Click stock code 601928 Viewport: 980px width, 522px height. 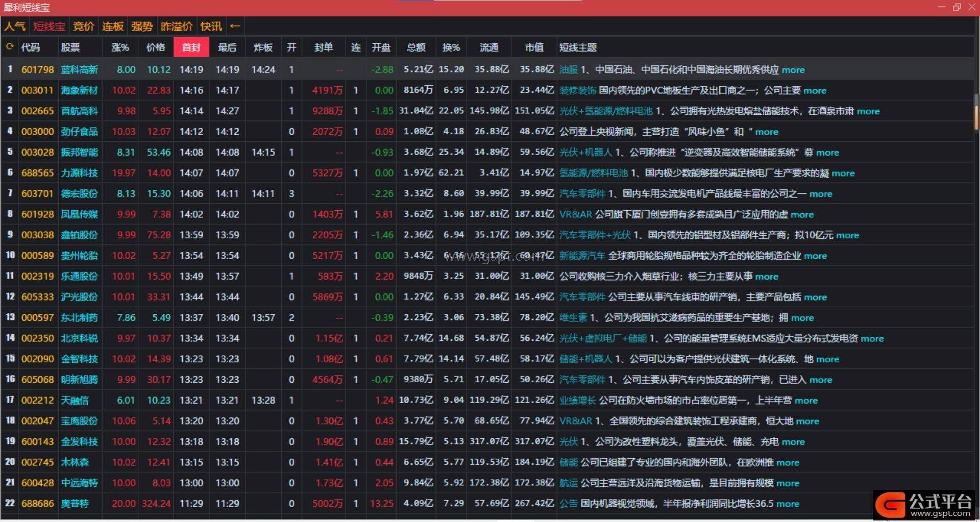(x=37, y=214)
